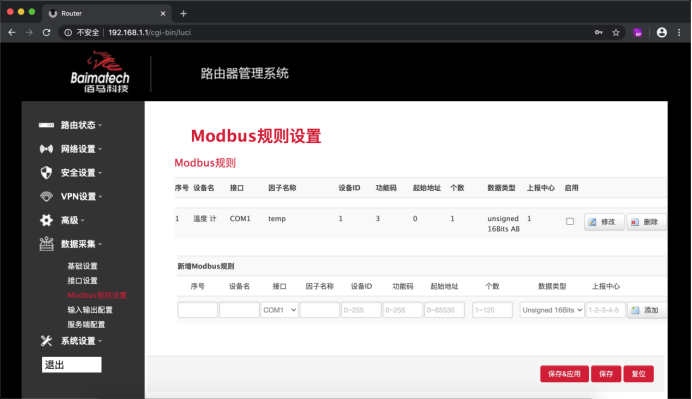The image size is (692, 399).
Task: Expand the 系统设置 menu
Action: click(x=81, y=341)
